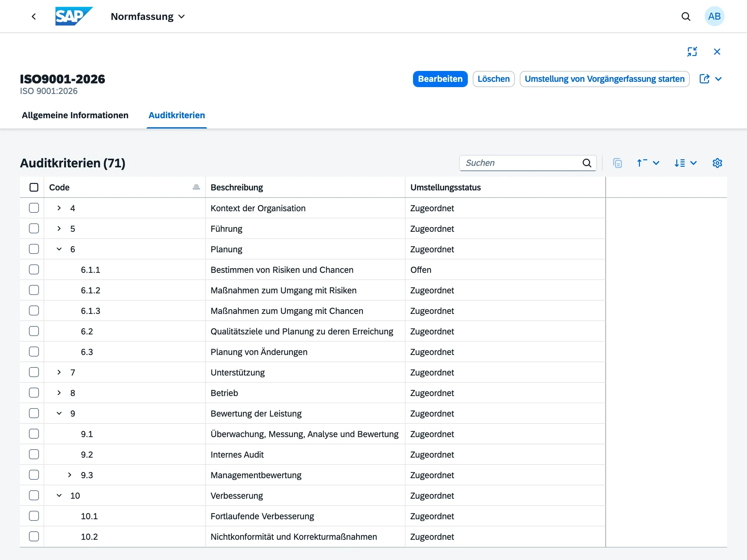
Task: Click the share/export icon
Action: coord(704,79)
